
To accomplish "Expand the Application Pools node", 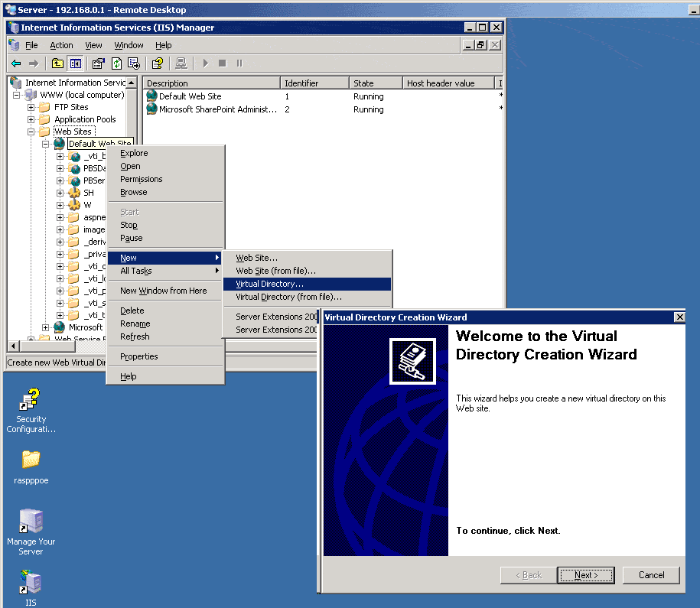I will (x=31, y=119).
